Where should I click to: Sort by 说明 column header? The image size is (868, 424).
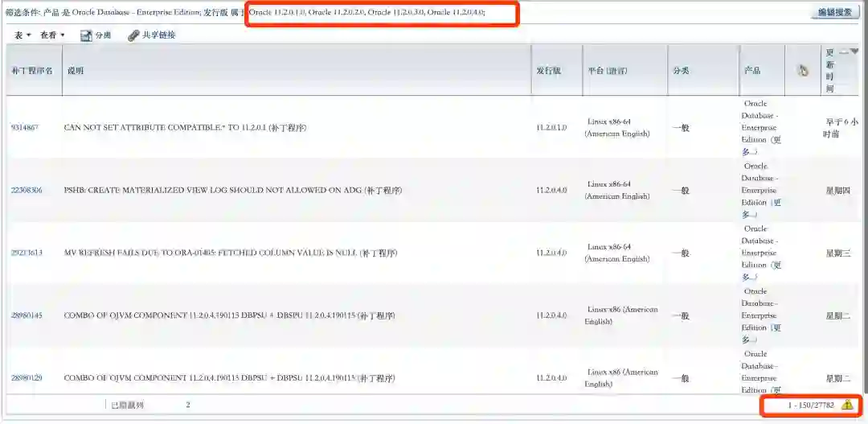[x=76, y=71]
